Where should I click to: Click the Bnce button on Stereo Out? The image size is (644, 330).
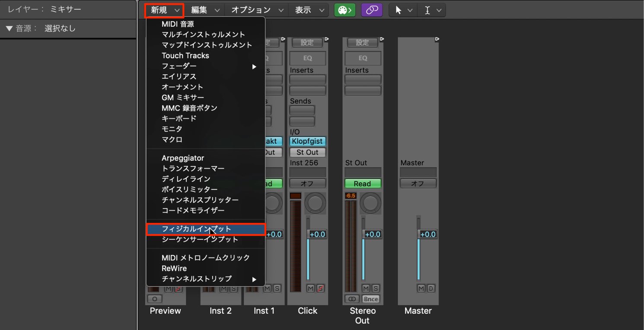tap(371, 299)
